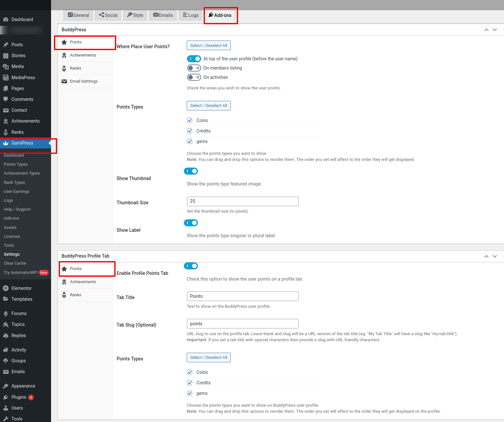The width and height of the screenshot is (504, 422).
Task: Uncheck gems in Profile Tab Points Types
Action: point(190,393)
